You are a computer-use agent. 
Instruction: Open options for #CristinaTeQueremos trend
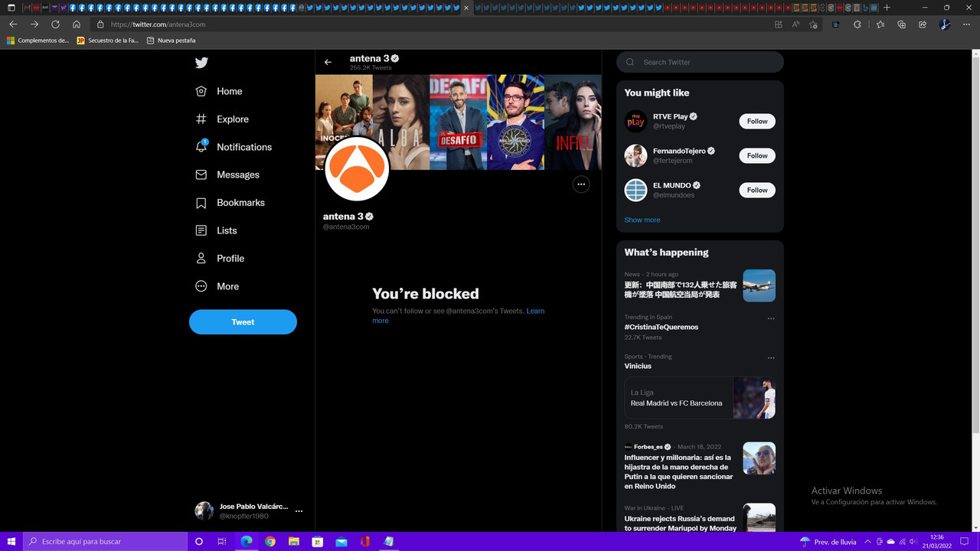point(771,318)
